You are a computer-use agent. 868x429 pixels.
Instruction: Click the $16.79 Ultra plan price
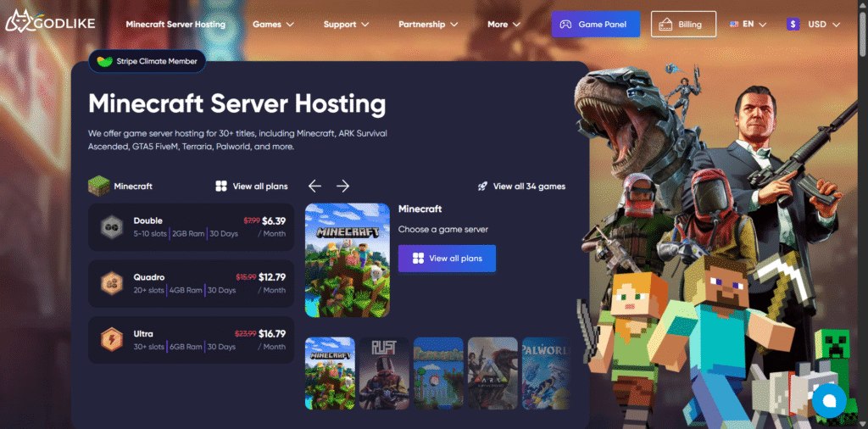[x=272, y=334]
